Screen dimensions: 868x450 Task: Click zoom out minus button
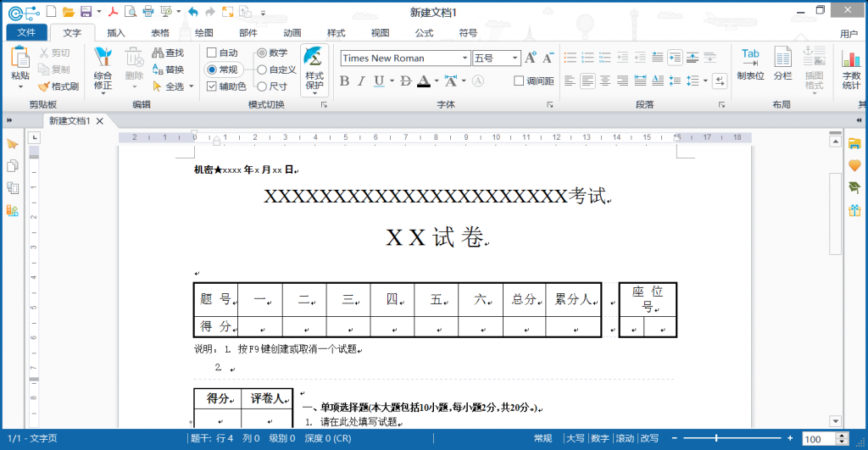674,438
